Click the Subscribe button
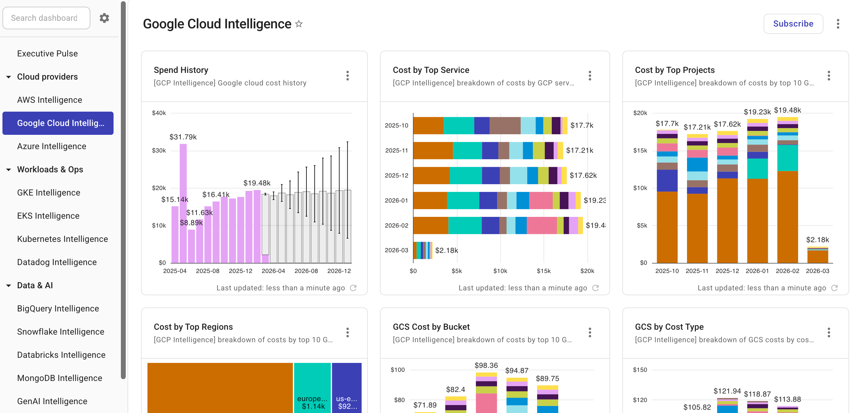 point(793,23)
